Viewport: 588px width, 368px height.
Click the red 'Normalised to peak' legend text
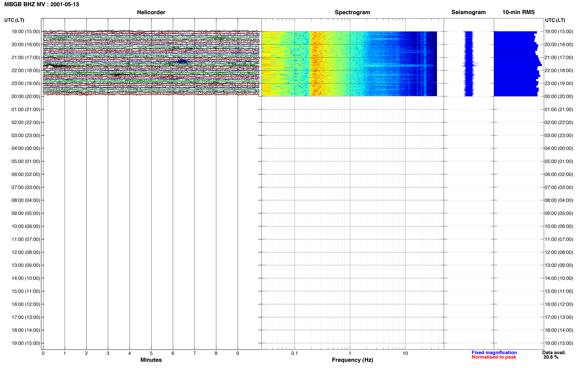[494, 357]
